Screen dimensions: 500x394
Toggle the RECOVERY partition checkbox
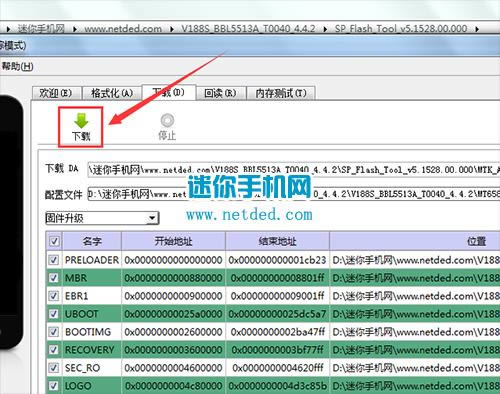(x=54, y=350)
